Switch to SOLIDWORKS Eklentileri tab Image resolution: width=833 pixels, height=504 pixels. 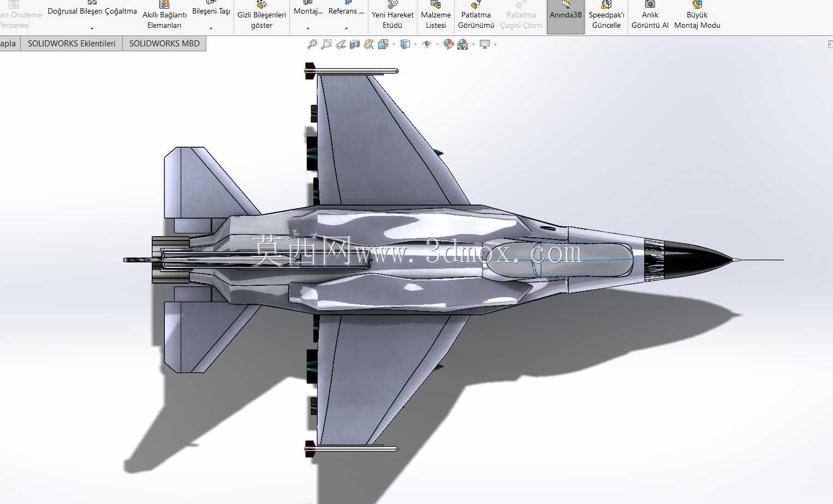click(72, 44)
